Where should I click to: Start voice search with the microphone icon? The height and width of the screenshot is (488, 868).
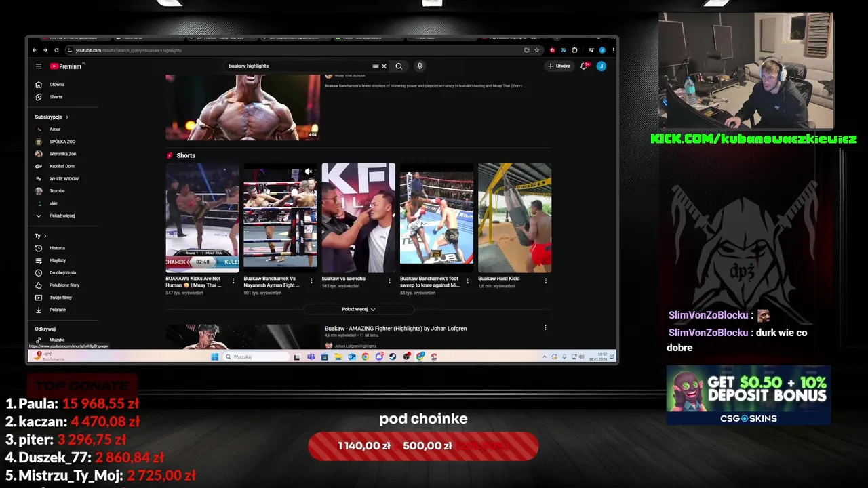click(420, 66)
